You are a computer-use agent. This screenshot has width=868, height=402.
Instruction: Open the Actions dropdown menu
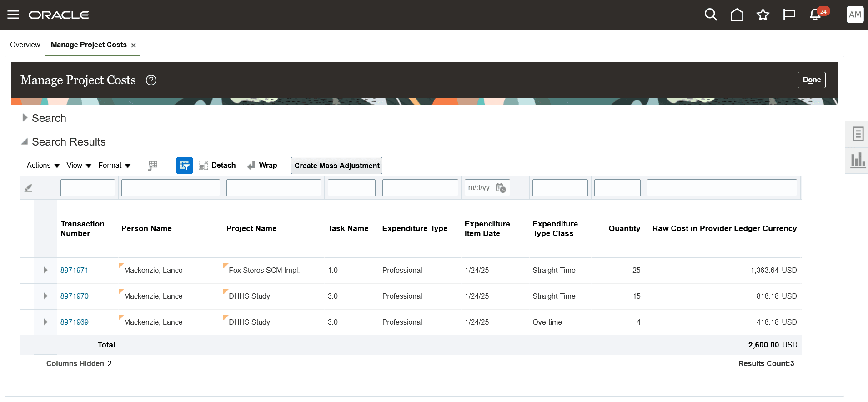[x=43, y=166]
